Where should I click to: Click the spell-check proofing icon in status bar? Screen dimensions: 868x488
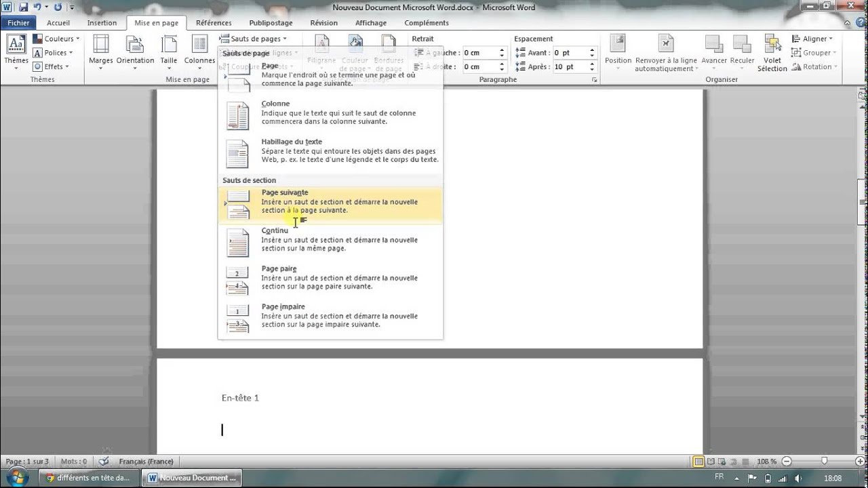tap(104, 462)
